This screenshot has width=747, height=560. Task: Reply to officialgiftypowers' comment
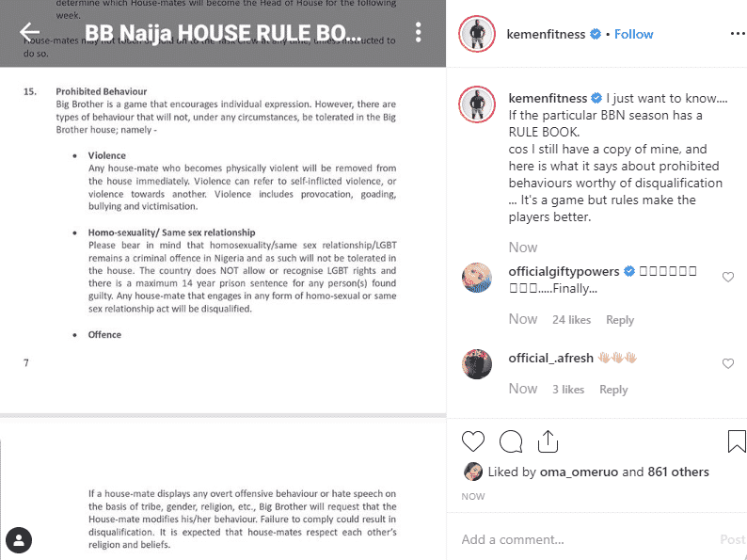point(620,320)
